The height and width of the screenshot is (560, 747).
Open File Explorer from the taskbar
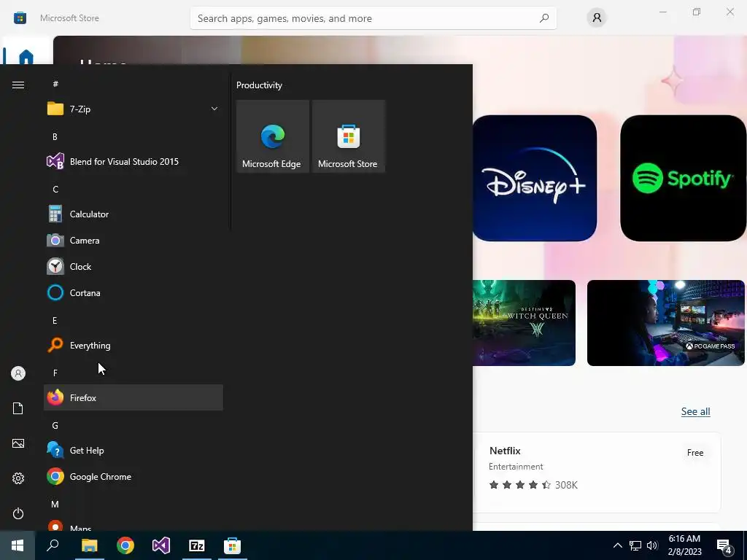click(x=89, y=545)
